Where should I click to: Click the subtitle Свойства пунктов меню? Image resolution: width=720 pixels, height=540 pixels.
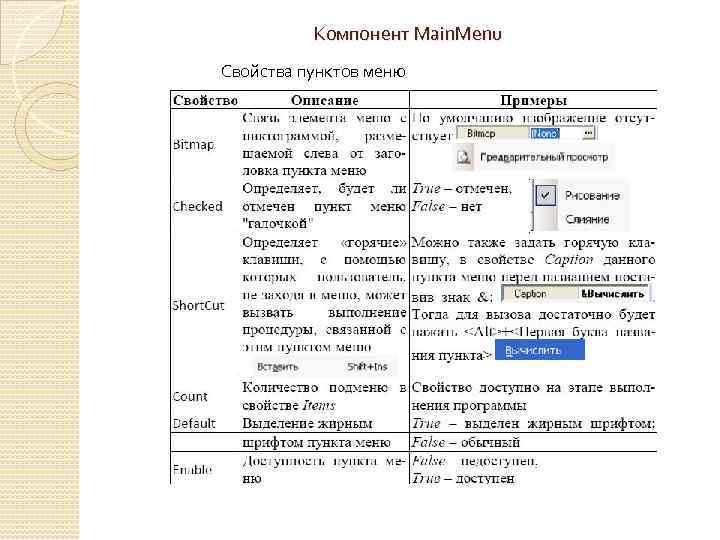click(314, 72)
